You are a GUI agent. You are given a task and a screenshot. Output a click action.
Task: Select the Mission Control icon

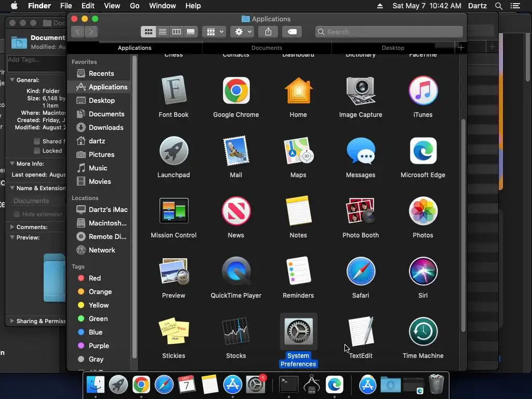click(174, 211)
